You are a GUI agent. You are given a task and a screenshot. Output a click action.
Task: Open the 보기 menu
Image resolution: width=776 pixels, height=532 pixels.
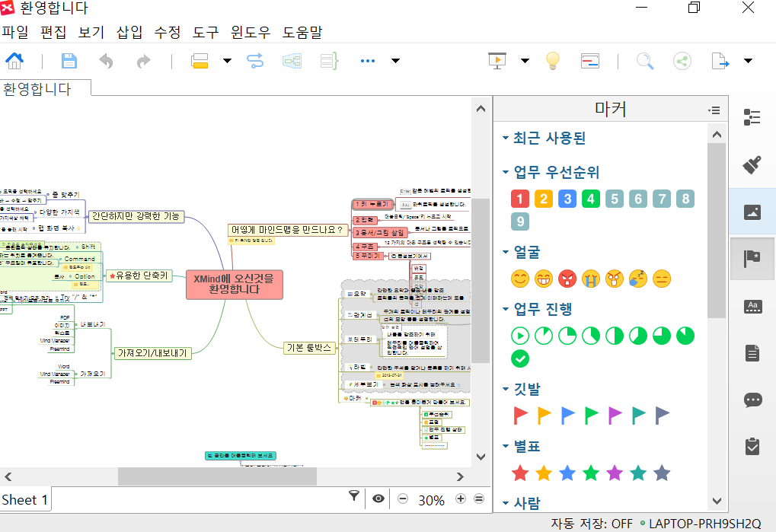pyautogui.click(x=91, y=32)
